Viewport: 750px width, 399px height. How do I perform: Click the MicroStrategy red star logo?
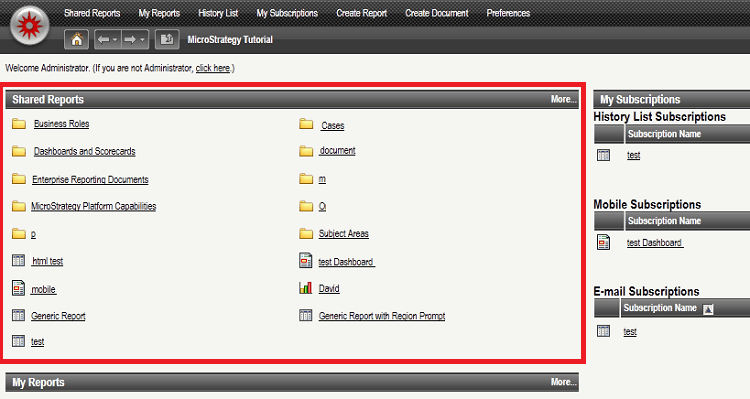tap(30, 25)
